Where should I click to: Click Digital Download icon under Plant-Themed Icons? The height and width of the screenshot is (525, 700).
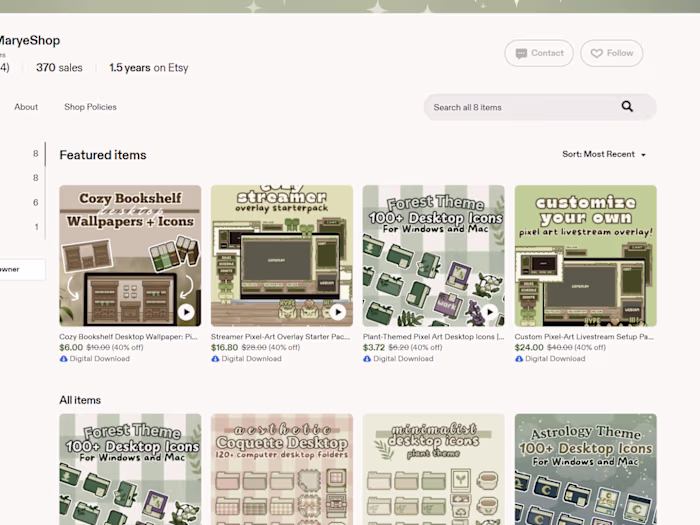click(367, 358)
